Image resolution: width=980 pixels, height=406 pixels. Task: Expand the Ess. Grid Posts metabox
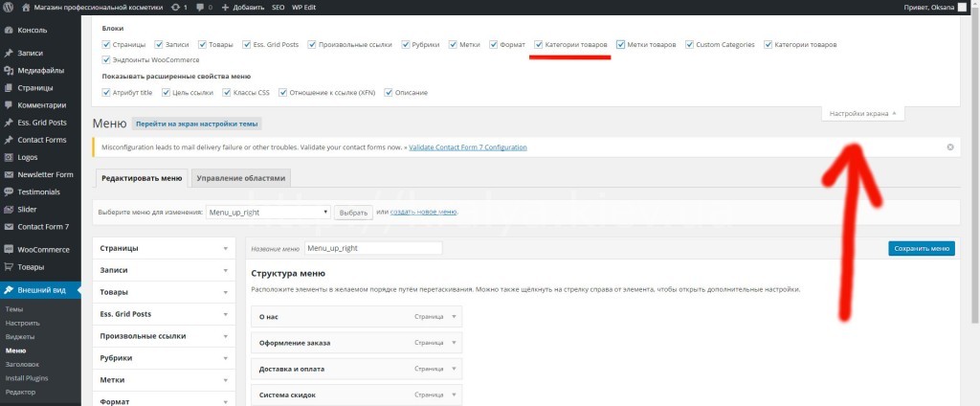[x=226, y=314]
